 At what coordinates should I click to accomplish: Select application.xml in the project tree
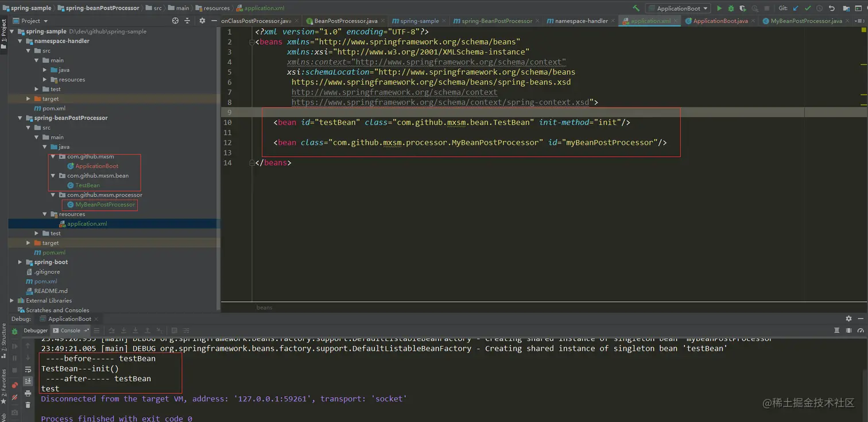(x=82, y=224)
